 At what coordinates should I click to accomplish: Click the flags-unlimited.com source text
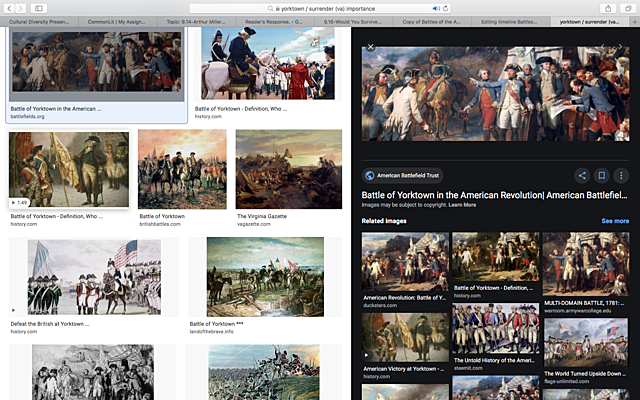(x=567, y=382)
